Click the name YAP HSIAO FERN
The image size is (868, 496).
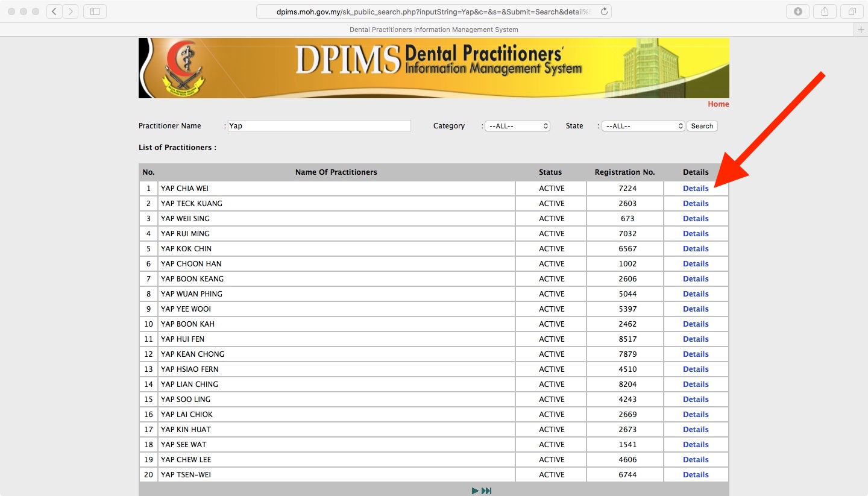[x=190, y=369]
